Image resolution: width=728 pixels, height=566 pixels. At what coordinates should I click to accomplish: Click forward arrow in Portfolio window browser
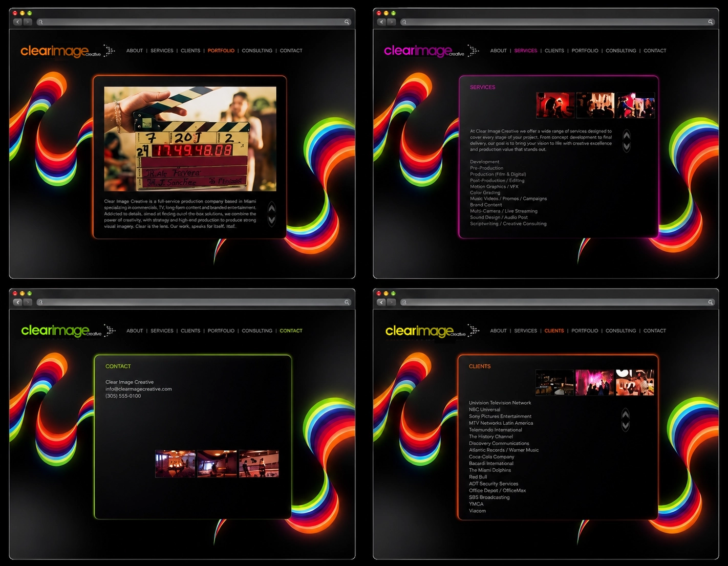(28, 22)
